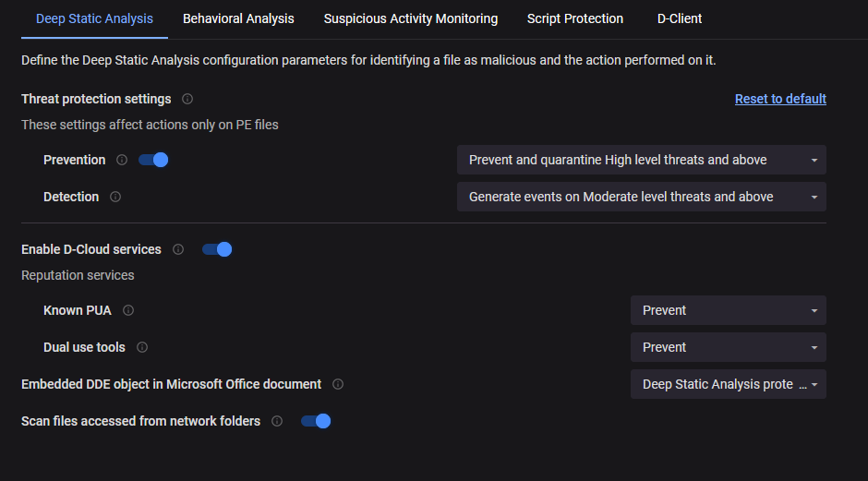Click info icon for Embedded DDE object
The height and width of the screenshot is (481, 868).
point(338,384)
